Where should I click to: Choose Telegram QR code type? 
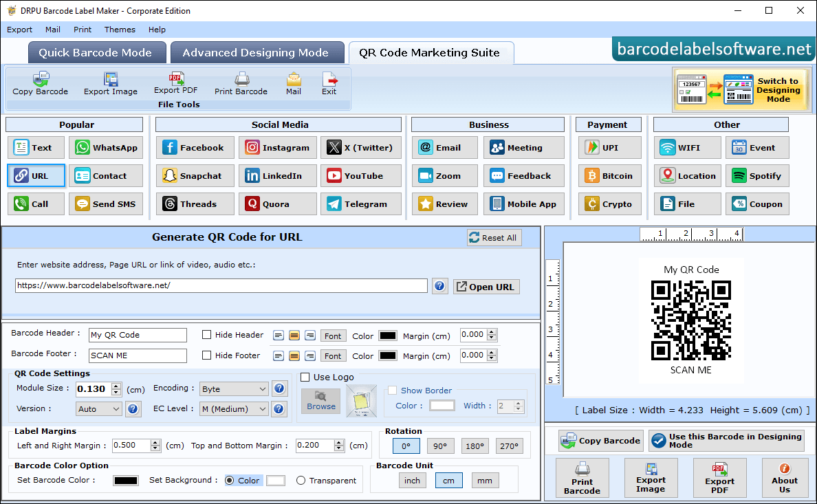tap(360, 204)
